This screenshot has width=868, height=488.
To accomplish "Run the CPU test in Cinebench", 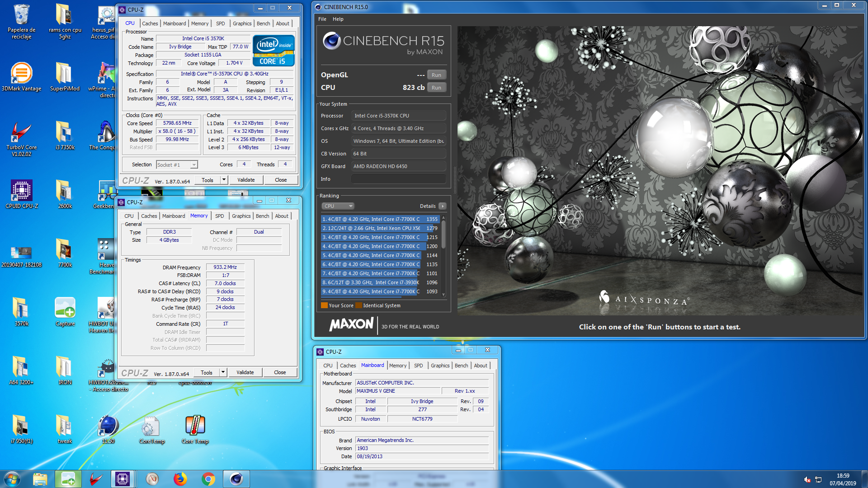I will tap(436, 88).
